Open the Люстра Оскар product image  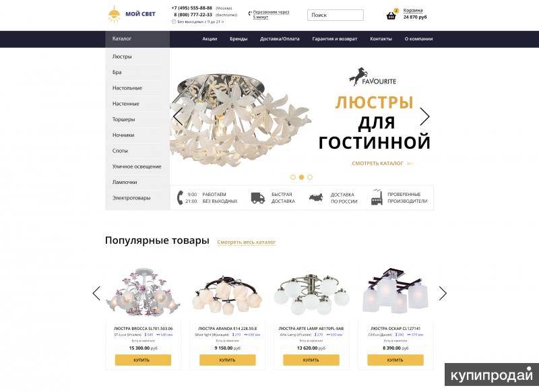[395, 292]
